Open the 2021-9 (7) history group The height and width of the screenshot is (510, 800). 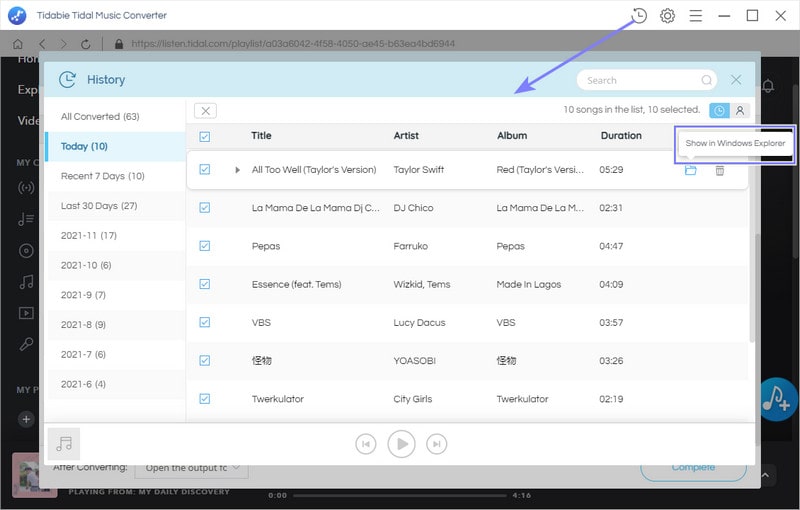pos(116,295)
